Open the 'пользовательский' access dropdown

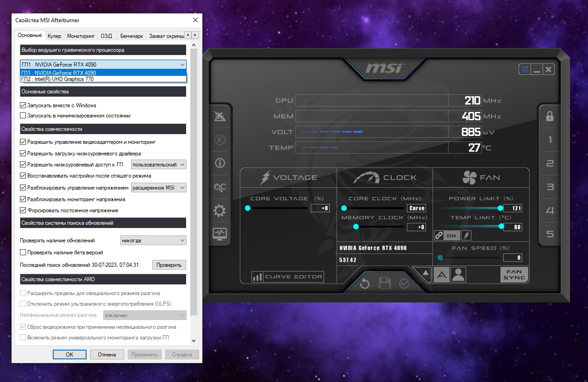[159, 165]
